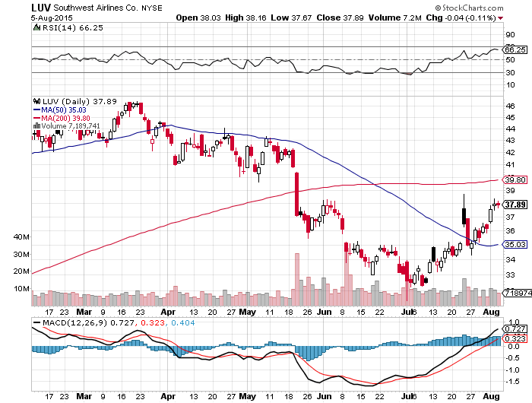Click Aug on the MACD panel date axis

pos(491,396)
